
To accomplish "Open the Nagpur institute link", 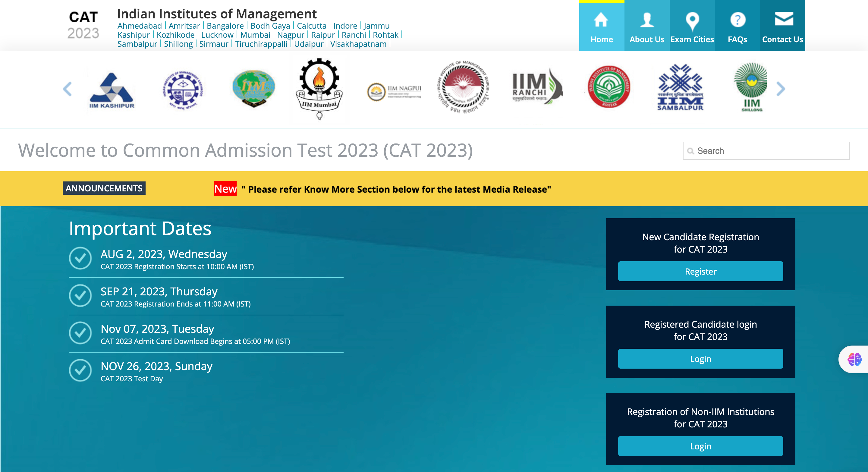I will point(291,35).
